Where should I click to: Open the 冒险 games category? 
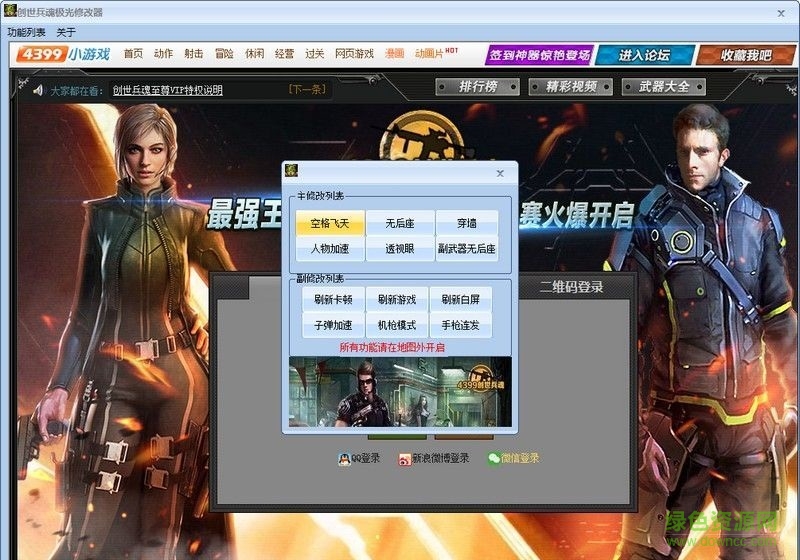224,54
